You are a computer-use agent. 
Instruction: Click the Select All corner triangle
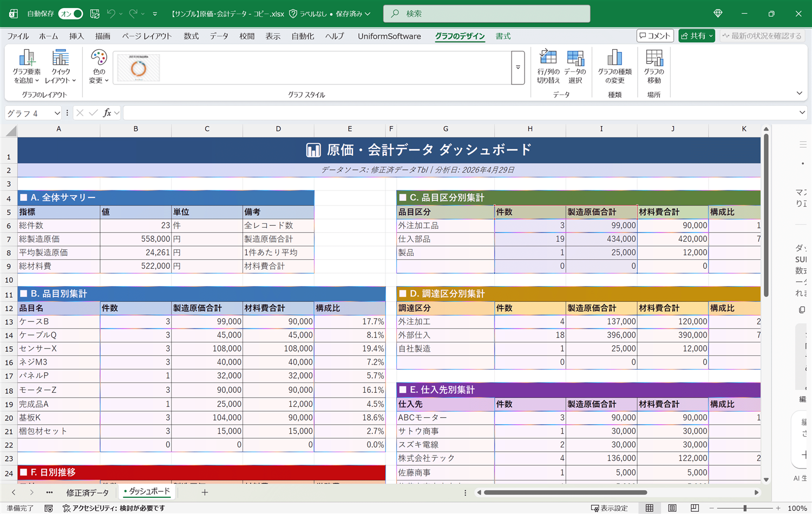coord(11,130)
